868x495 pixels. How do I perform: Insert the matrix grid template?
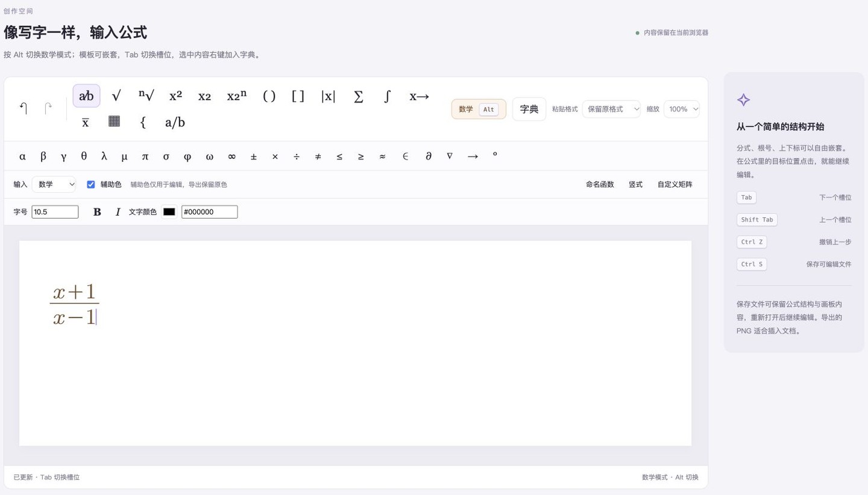[x=114, y=122]
